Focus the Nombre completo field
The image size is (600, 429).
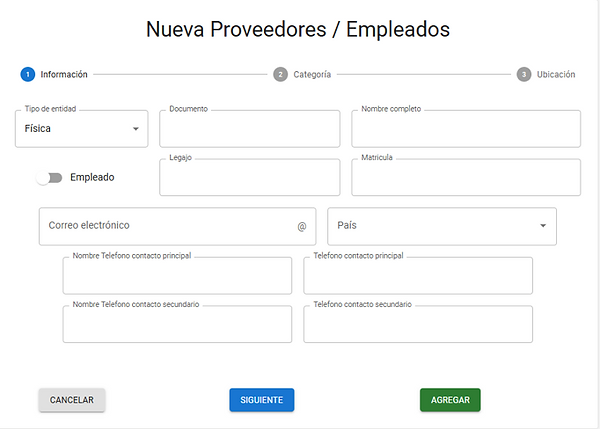point(466,129)
